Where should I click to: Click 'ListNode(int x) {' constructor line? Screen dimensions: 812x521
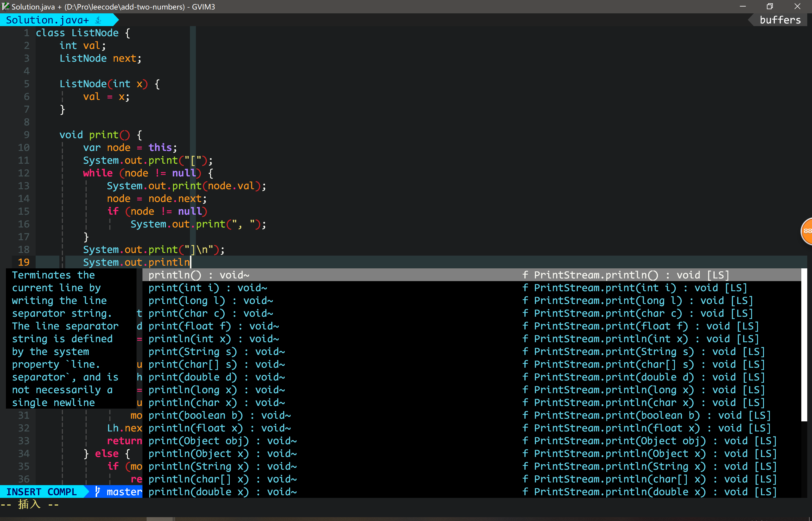[110, 84]
